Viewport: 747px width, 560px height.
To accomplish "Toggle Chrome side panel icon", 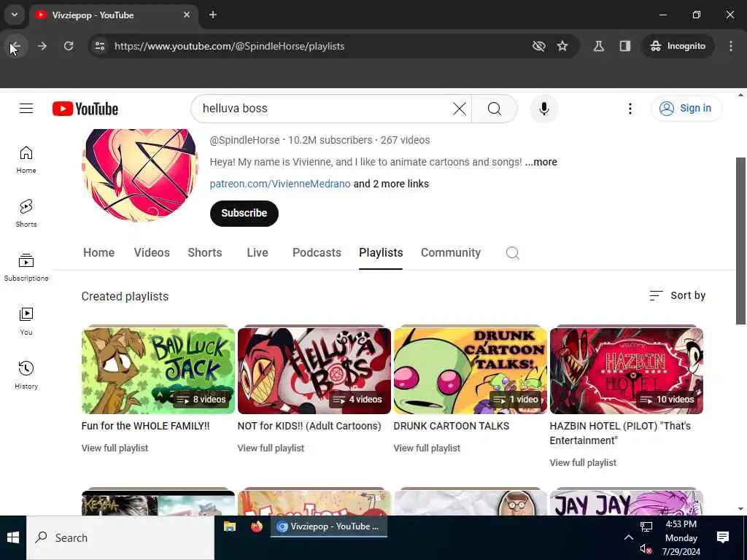I will click(x=625, y=46).
